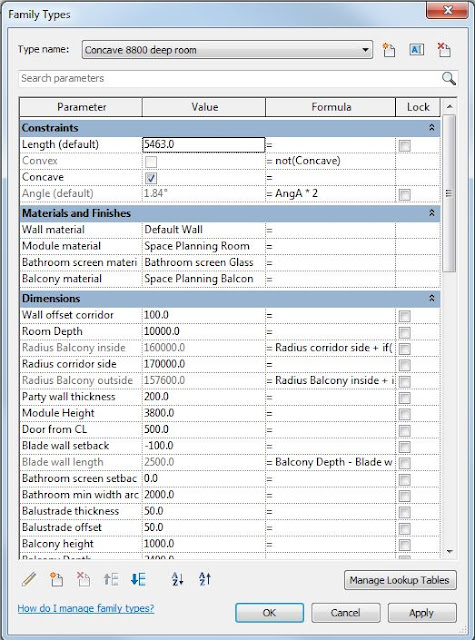Viewport: 475px width, 640px height.
Task: Click the OK button
Action: [269, 613]
